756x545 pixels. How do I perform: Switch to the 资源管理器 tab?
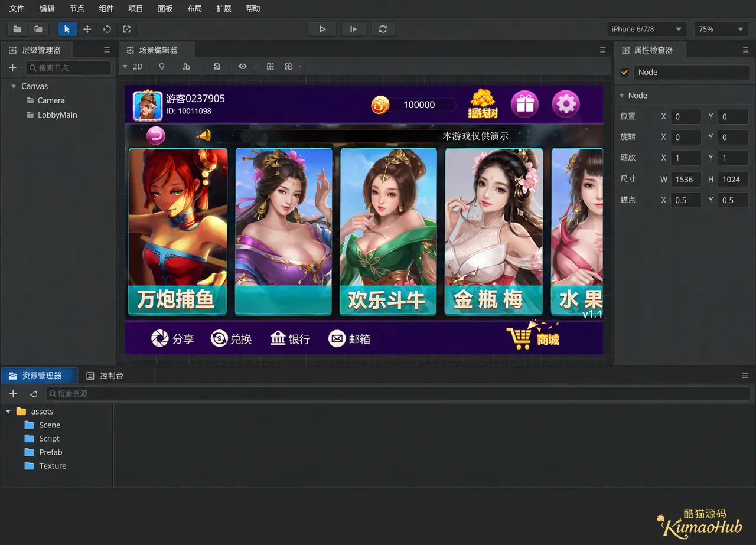40,376
